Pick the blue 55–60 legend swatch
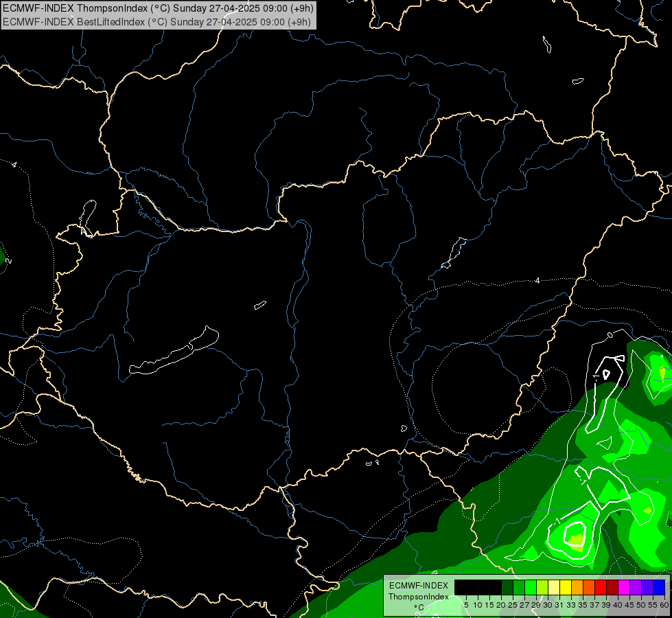The image size is (672, 618). point(659,587)
